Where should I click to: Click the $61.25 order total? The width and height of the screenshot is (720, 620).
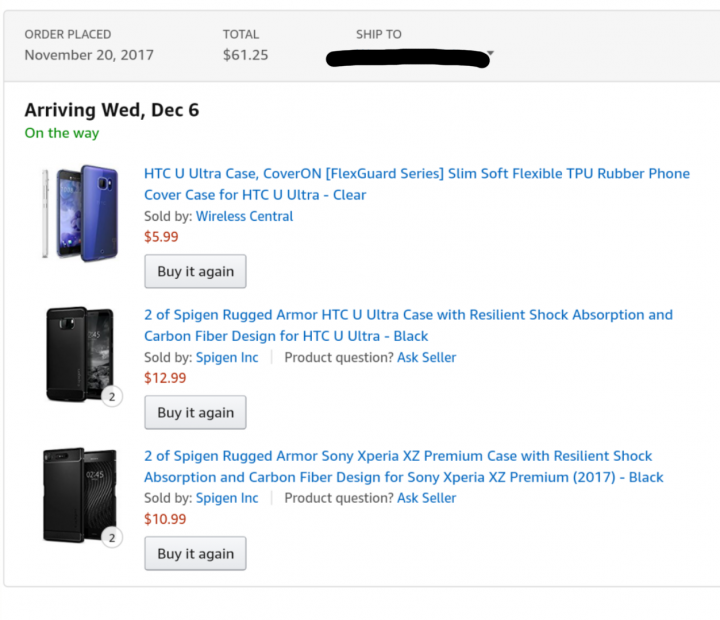click(245, 55)
